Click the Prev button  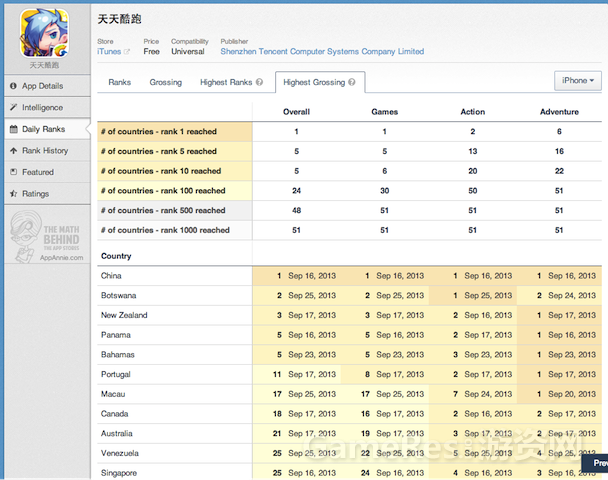click(x=596, y=463)
